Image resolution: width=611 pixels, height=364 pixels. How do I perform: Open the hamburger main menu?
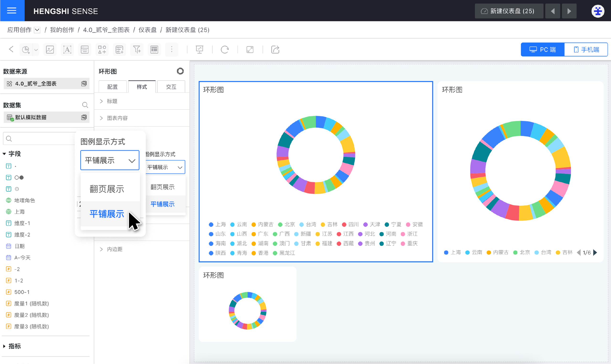(x=12, y=10)
